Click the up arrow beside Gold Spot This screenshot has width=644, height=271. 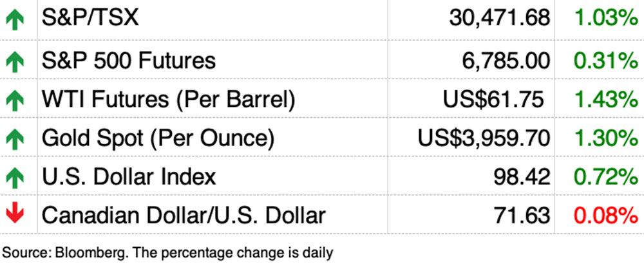14,138
